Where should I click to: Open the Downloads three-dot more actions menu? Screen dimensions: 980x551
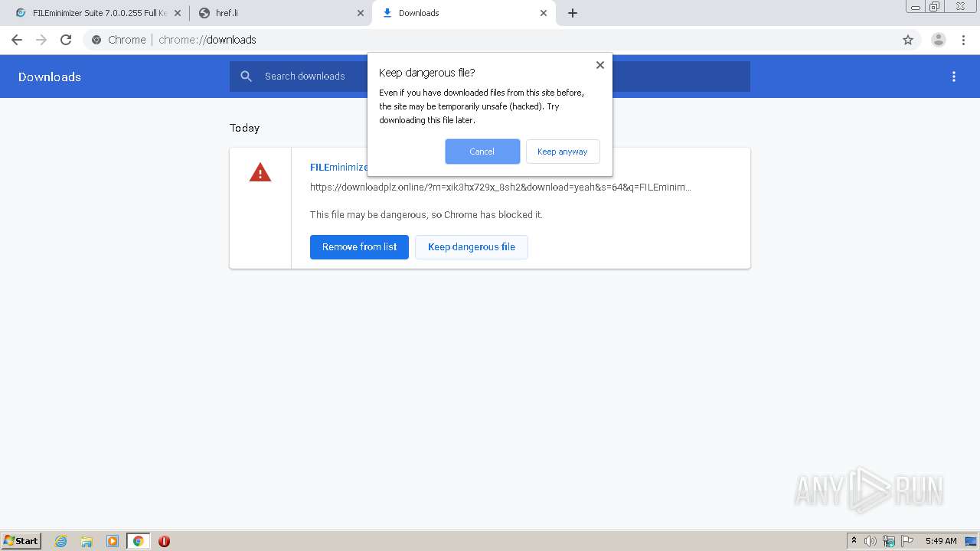click(954, 77)
